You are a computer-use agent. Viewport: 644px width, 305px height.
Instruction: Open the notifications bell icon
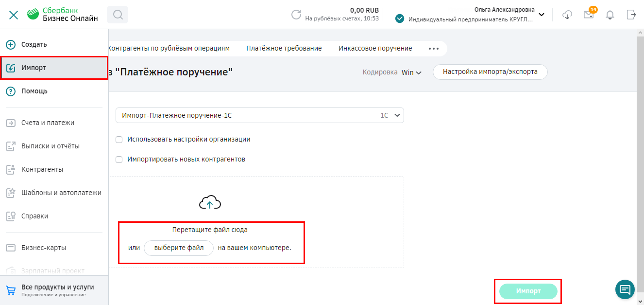[x=610, y=15]
